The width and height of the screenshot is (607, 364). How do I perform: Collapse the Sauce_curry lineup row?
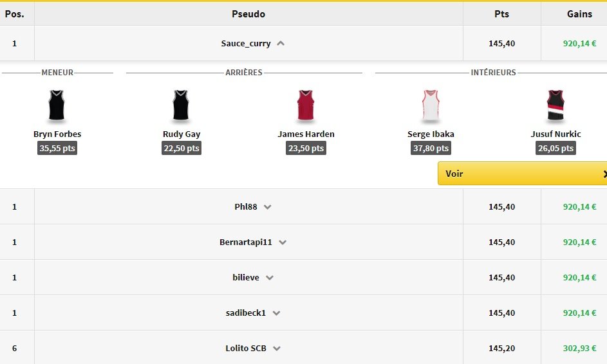coord(281,44)
